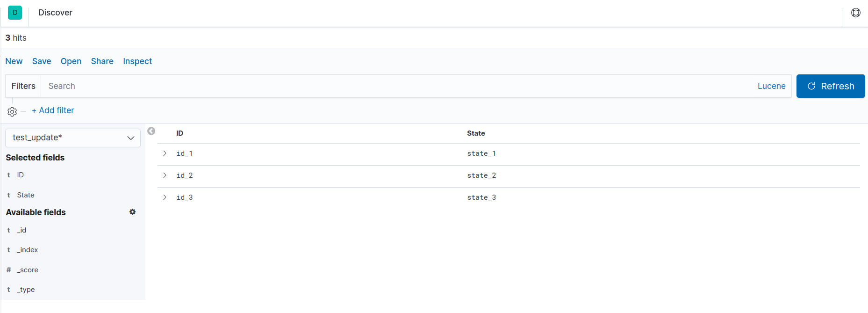
Task: Click the text type icon beside _index
Action: coord(9,250)
